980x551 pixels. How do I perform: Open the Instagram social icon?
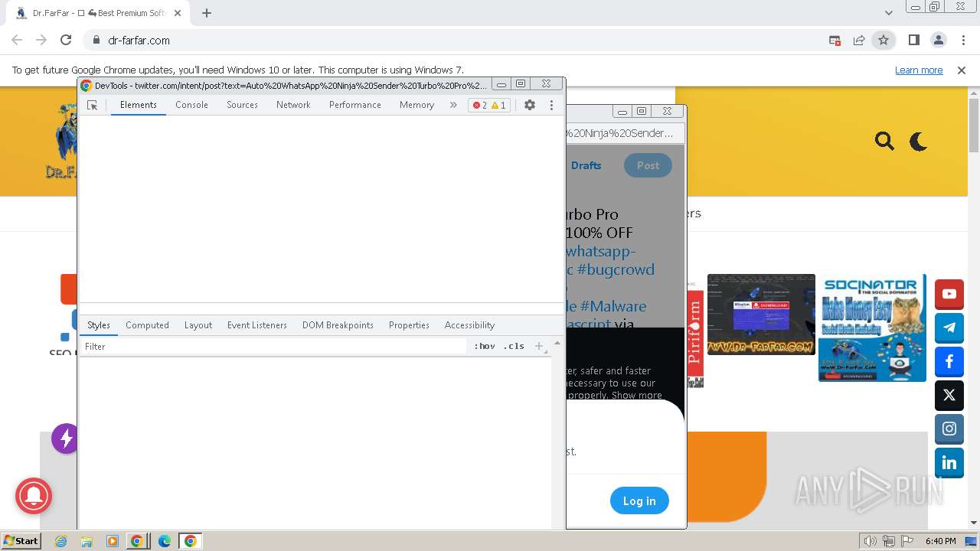click(949, 429)
